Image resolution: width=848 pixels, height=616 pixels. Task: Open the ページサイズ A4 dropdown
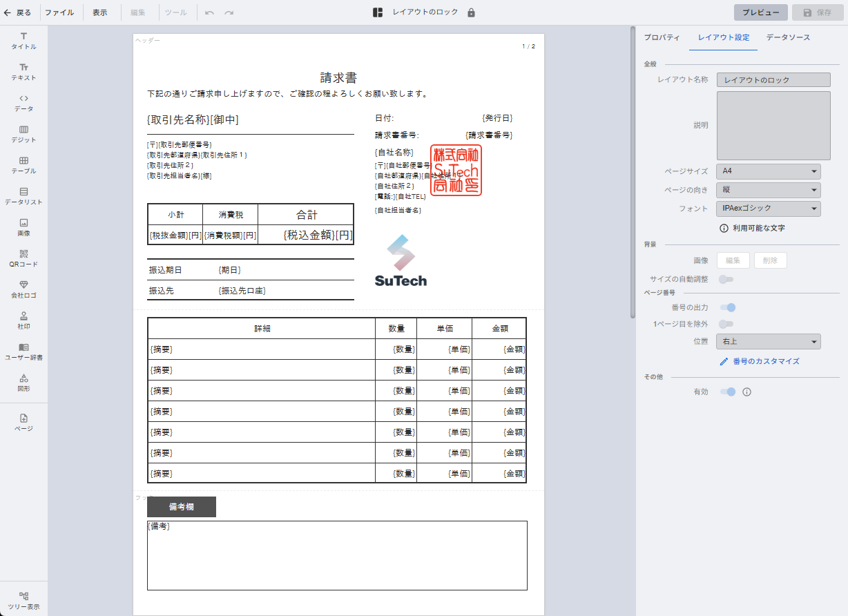click(768, 171)
